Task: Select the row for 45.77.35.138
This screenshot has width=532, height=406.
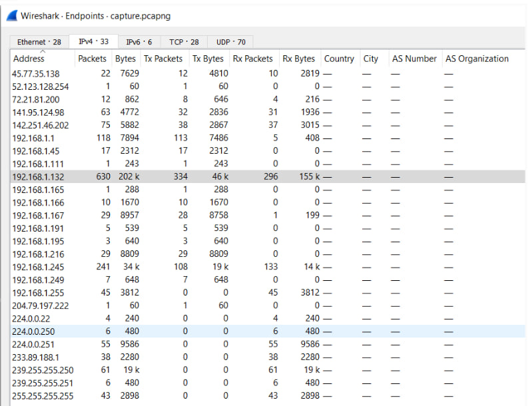Action: click(268, 74)
